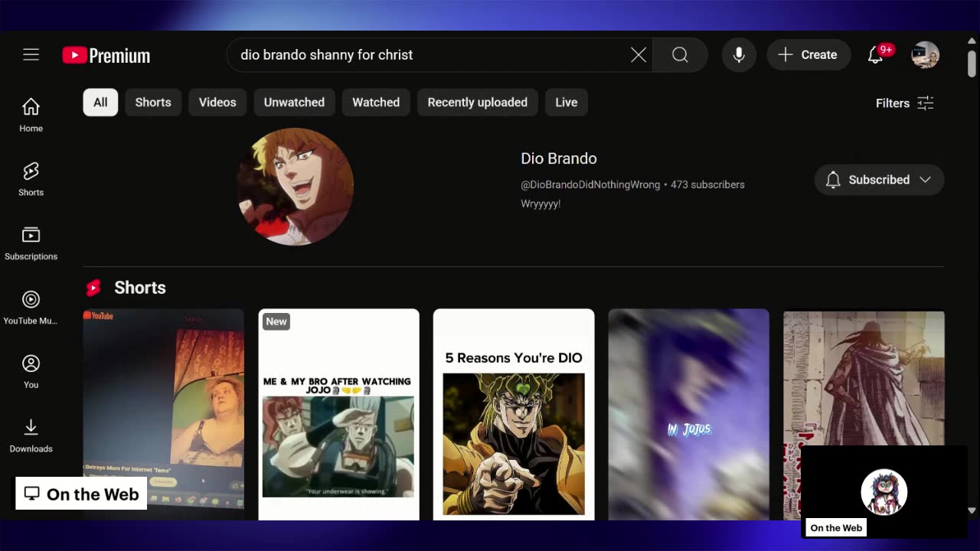Open YouTube Music in sidebar

tap(31, 308)
